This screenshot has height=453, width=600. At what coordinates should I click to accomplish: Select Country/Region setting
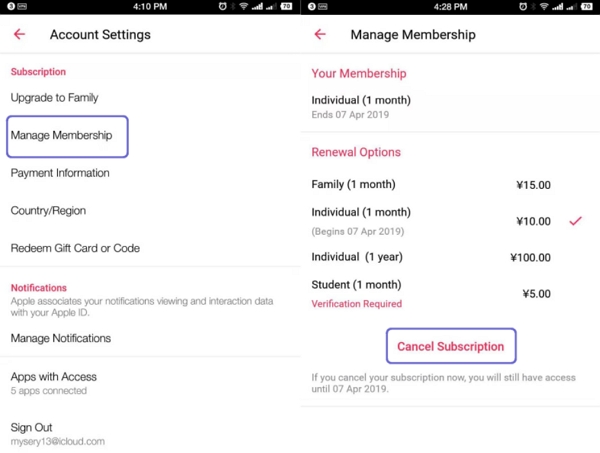pyautogui.click(x=48, y=211)
